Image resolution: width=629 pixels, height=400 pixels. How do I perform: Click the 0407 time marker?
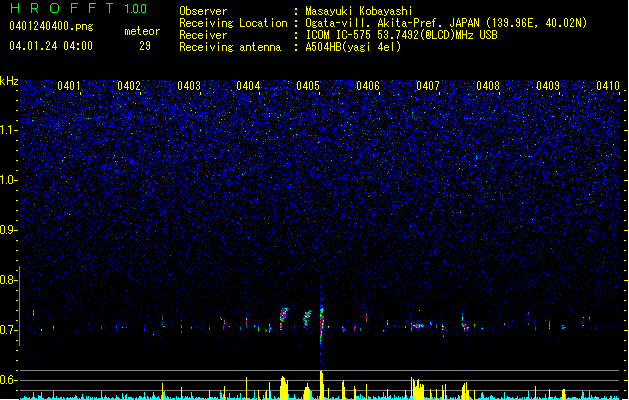[x=428, y=86]
